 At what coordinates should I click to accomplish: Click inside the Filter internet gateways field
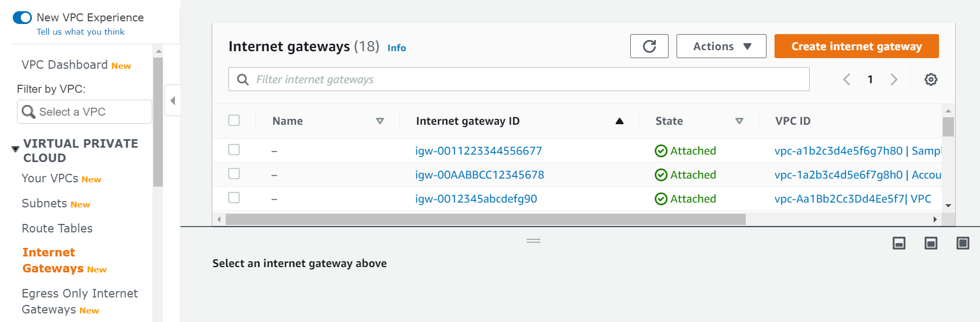[479, 79]
